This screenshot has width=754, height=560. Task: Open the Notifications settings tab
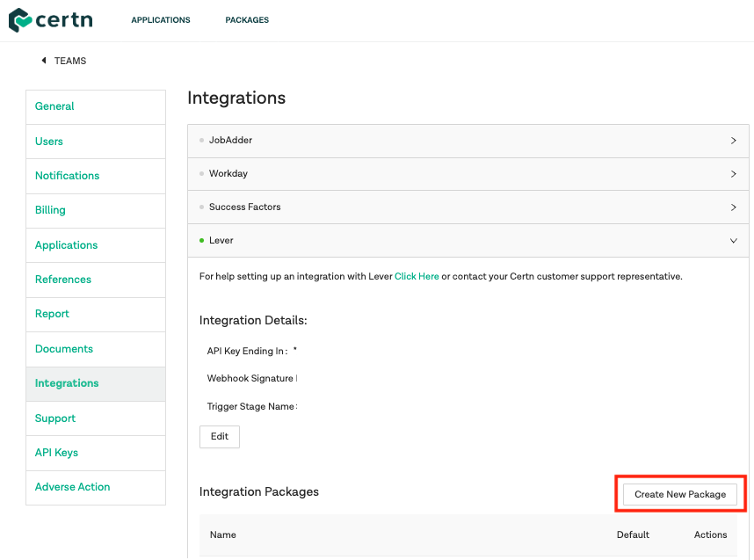point(96,176)
